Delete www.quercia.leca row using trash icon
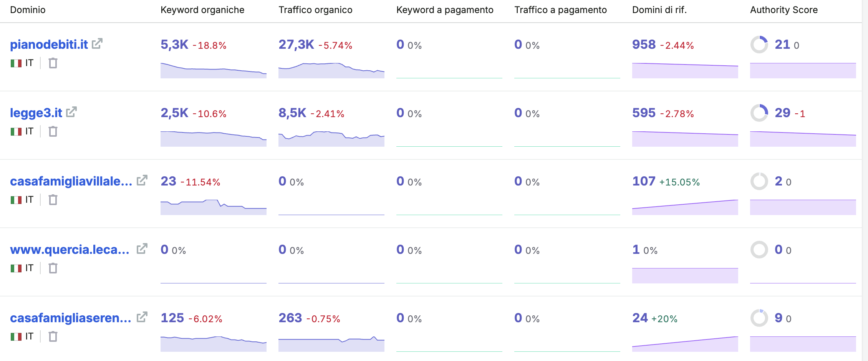Viewport: 868px width, 361px height. pyautogui.click(x=53, y=268)
